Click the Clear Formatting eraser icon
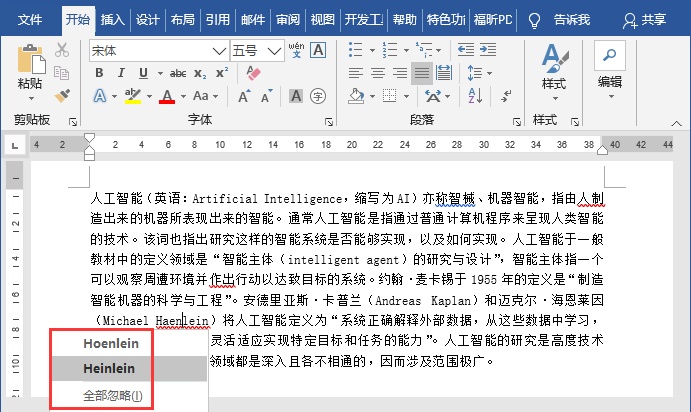 (x=251, y=73)
